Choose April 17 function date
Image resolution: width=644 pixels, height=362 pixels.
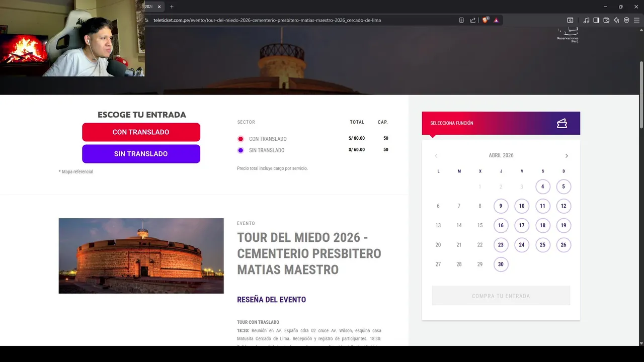click(522, 226)
